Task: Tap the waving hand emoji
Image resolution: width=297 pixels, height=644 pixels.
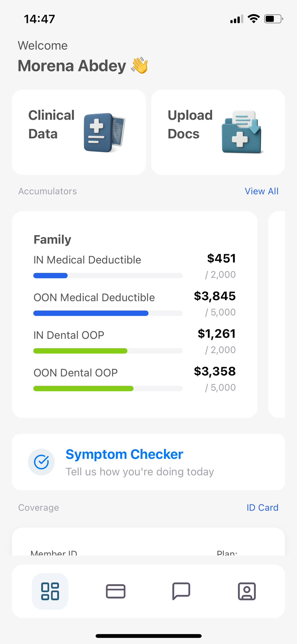Action: click(140, 65)
